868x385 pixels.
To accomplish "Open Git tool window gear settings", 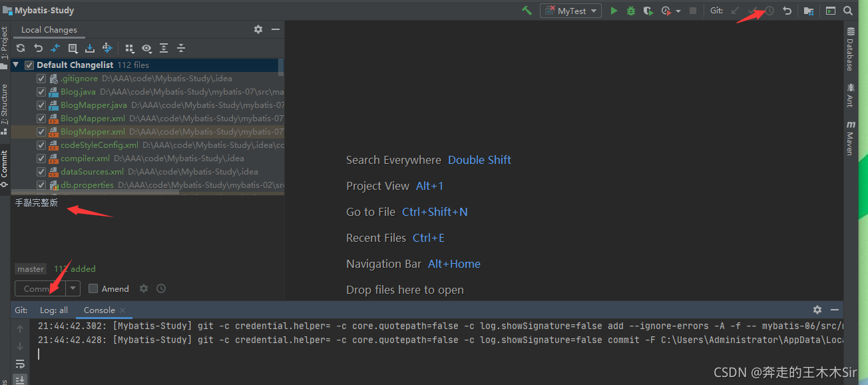I will tap(817, 310).
